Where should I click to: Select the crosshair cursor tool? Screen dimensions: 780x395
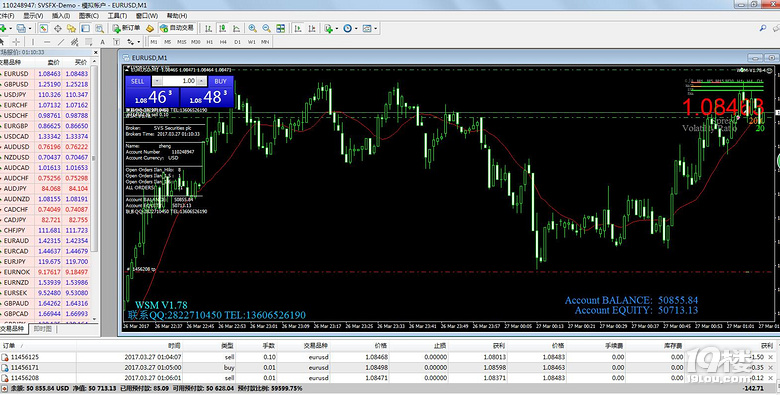pos(16,42)
